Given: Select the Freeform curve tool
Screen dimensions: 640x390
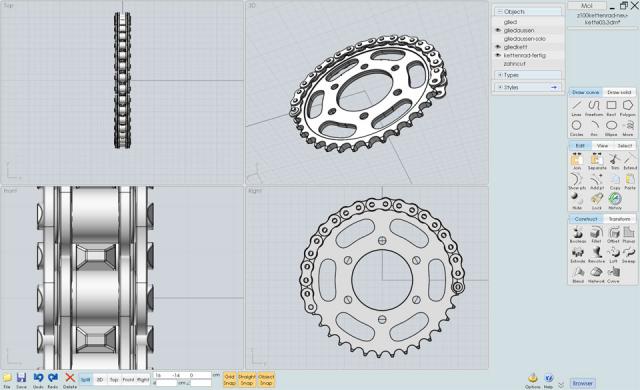Looking at the screenshot, I should [593, 108].
